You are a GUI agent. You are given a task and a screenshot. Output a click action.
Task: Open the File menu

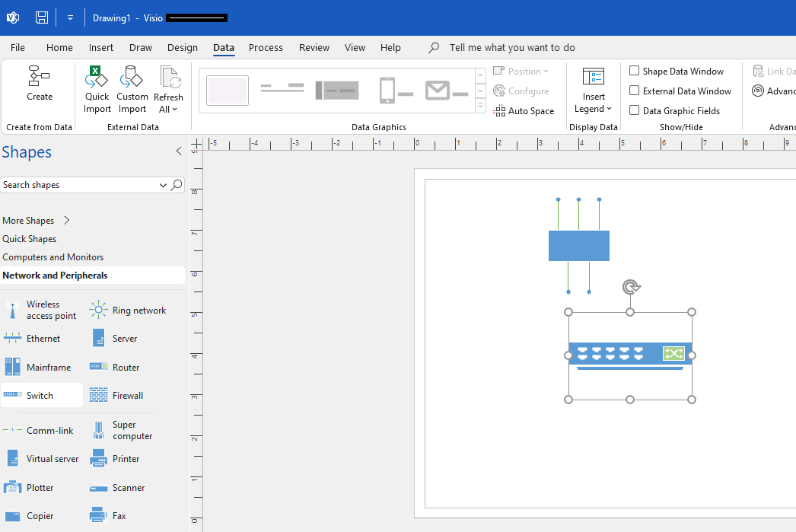[x=18, y=48]
